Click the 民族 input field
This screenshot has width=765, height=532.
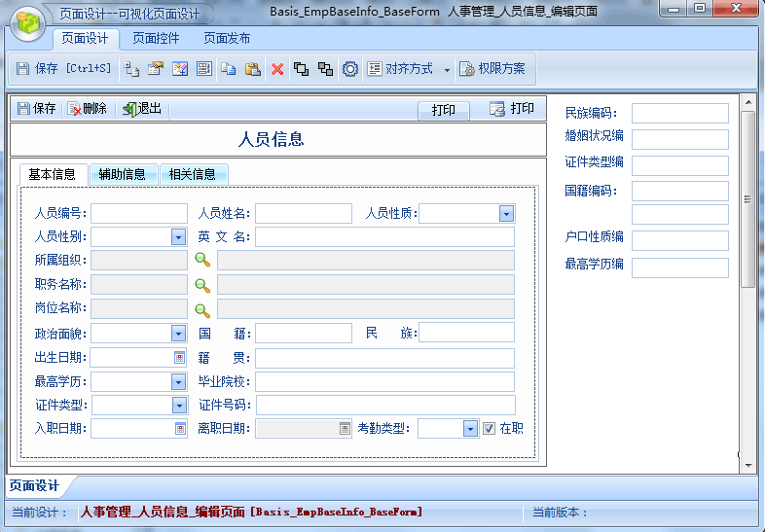tap(466, 332)
